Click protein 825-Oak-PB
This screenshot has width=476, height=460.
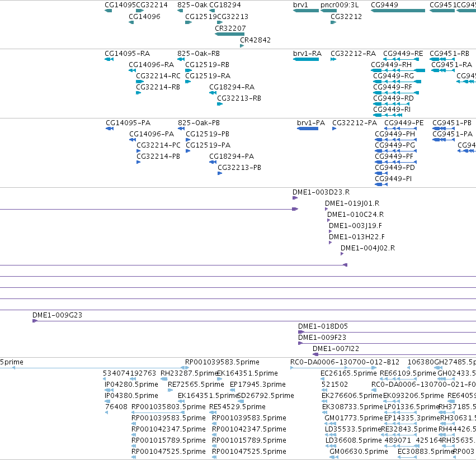[x=199, y=123]
